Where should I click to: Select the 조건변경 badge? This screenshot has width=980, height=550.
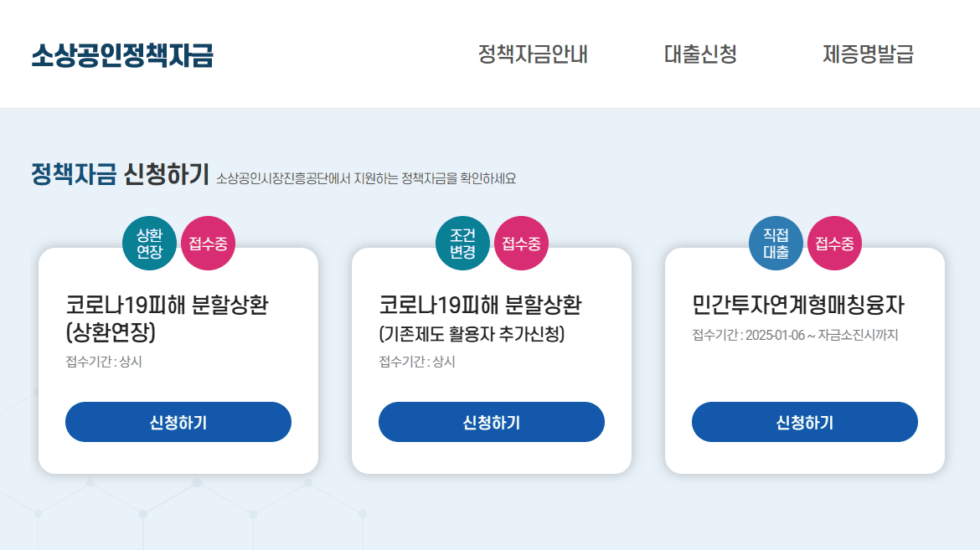(462, 244)
